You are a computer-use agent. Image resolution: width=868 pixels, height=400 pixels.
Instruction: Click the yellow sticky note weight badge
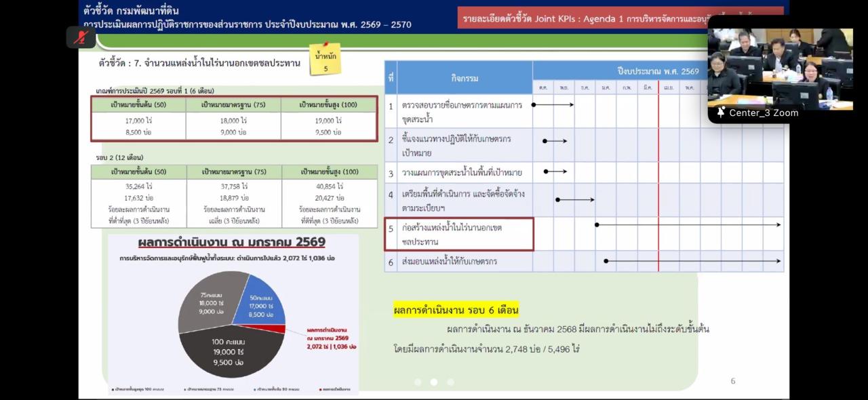pos(325,60)
